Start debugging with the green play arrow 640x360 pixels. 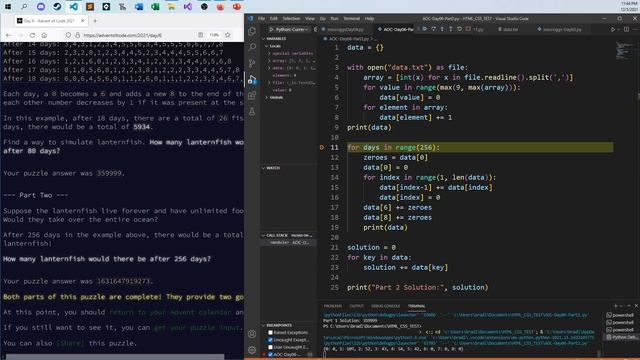tap(271, 29)
